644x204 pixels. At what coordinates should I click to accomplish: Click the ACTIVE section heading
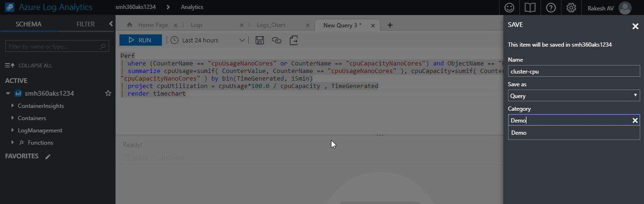coord(16,81)
